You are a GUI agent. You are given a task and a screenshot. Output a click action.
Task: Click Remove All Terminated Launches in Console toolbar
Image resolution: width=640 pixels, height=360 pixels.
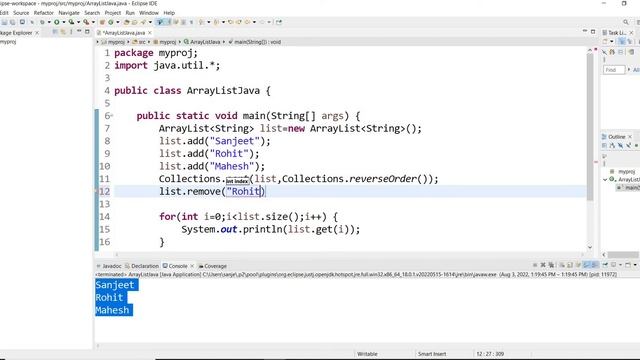551,265
